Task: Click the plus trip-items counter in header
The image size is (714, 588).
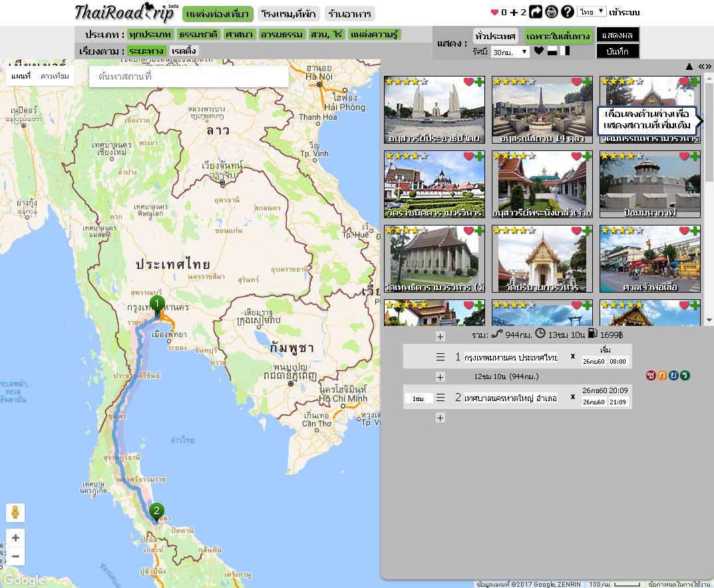Action: coord(518,12)
